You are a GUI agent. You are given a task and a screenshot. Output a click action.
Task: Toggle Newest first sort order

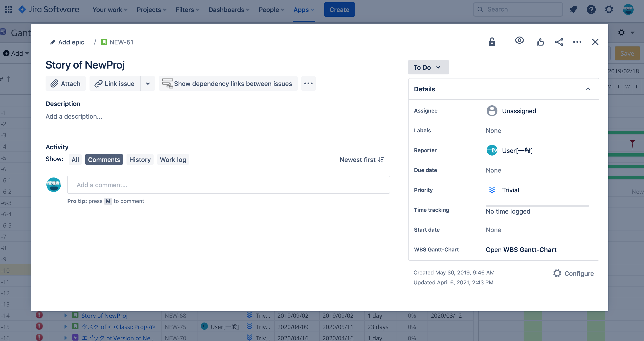click(362, 159)
